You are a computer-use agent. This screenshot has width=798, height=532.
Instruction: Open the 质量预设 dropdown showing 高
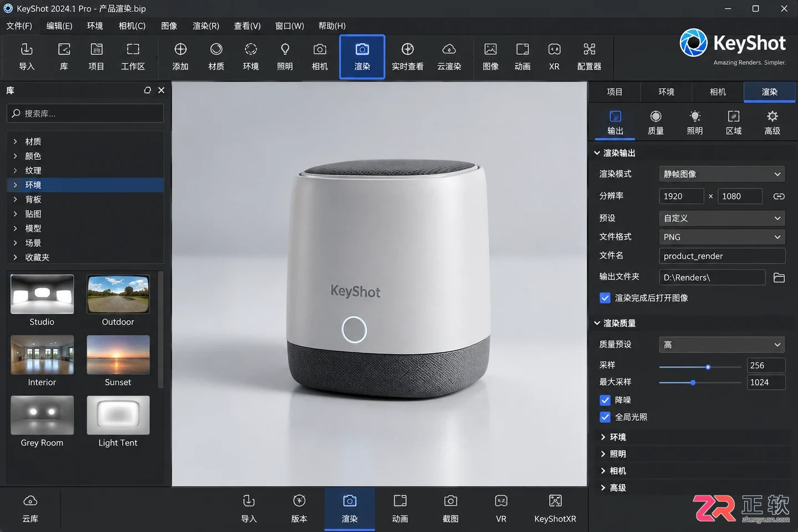722,345
